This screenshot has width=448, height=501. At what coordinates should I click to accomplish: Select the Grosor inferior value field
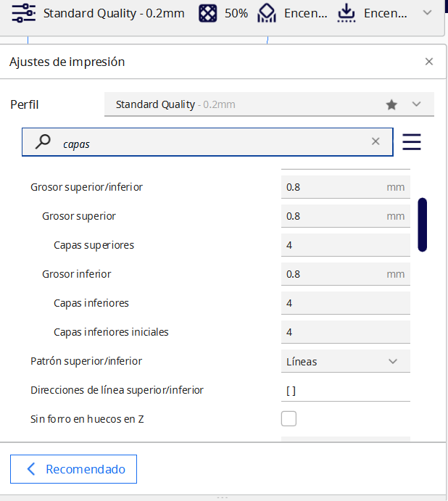coord(333,274)
